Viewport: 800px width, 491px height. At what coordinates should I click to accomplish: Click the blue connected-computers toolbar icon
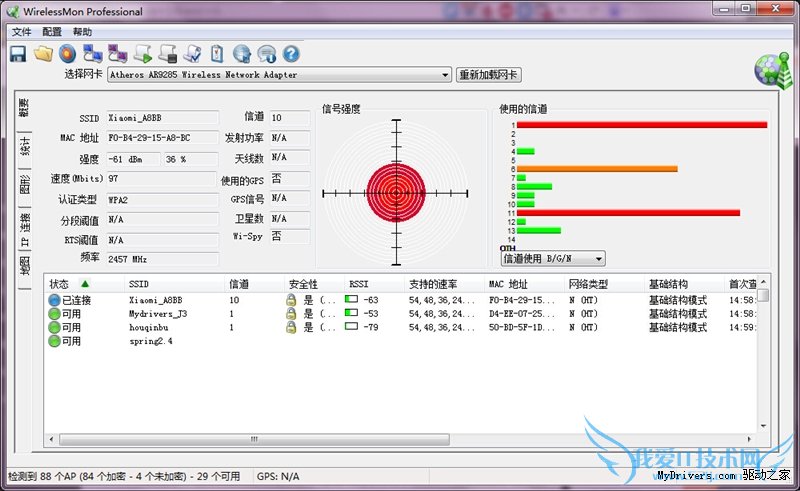click(x=93, y=54)
